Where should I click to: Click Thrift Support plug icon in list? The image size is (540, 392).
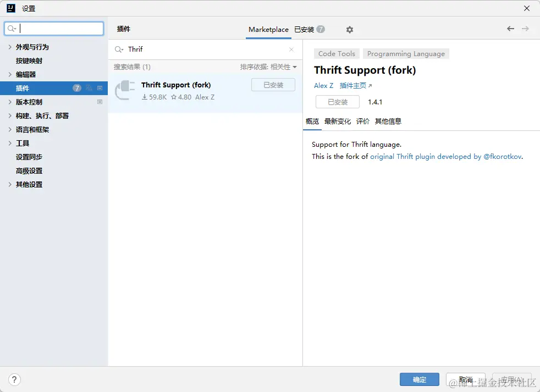pos(125,90)
